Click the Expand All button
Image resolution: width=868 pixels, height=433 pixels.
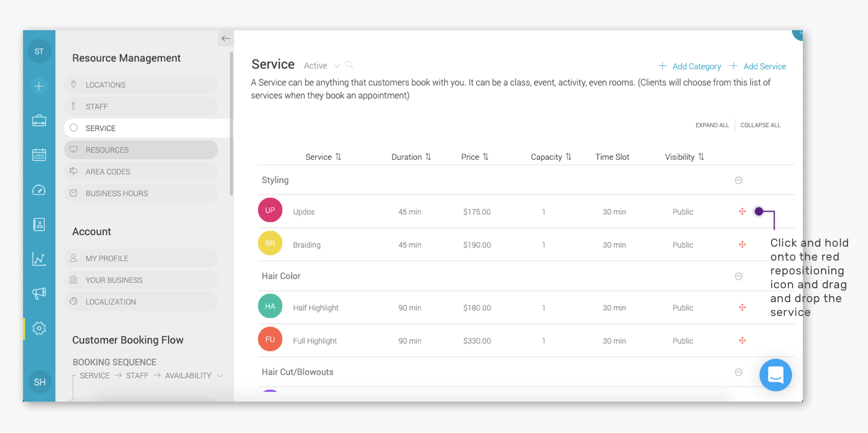(x=712, y=125)
